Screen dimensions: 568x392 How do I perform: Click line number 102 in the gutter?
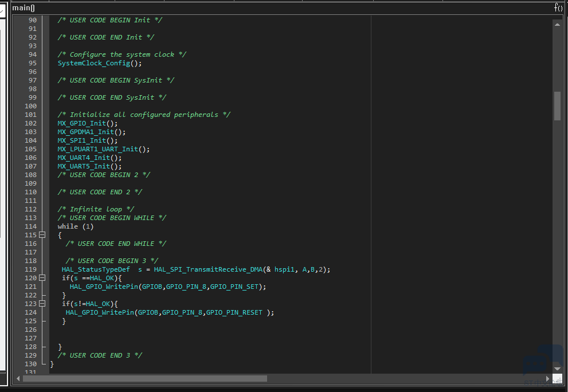click(30, 123)
